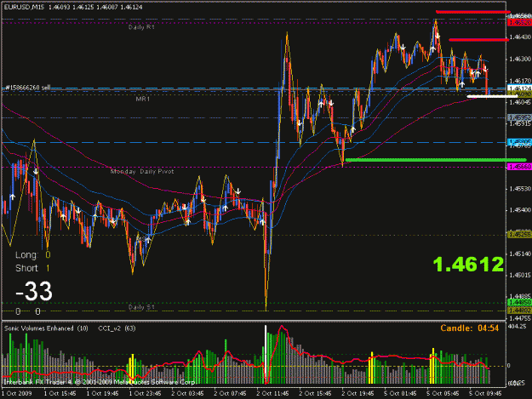Image resolution: width=532 pixels, height=399 pixels.
Task: Select the short white horizontal line near price
Action: tap(492, 96)
